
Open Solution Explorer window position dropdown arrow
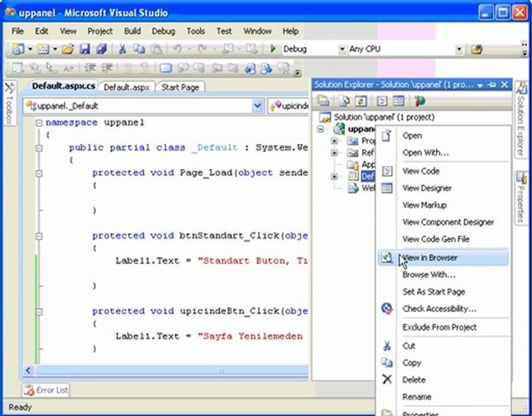480,85
